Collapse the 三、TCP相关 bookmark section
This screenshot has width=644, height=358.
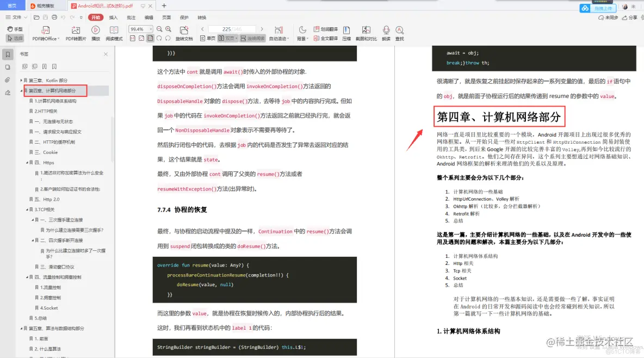28,209
